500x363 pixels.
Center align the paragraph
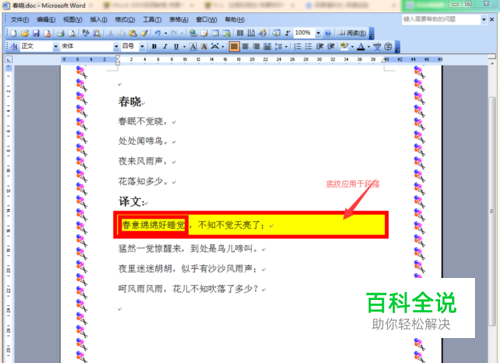[x=245, y=46]
